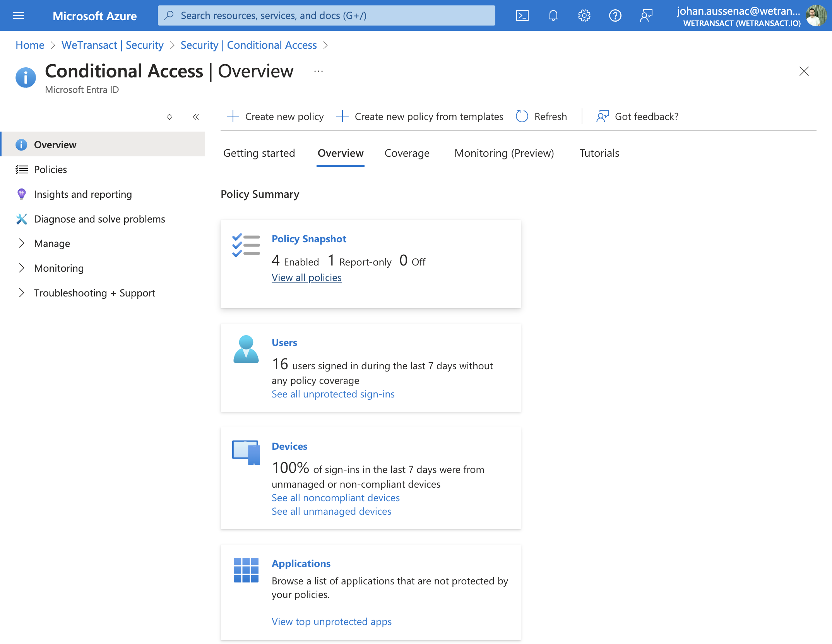The height and width of the screenshot is (644, 832).
Task: Click the View all policies link
Action: click(x=306, y=277)
